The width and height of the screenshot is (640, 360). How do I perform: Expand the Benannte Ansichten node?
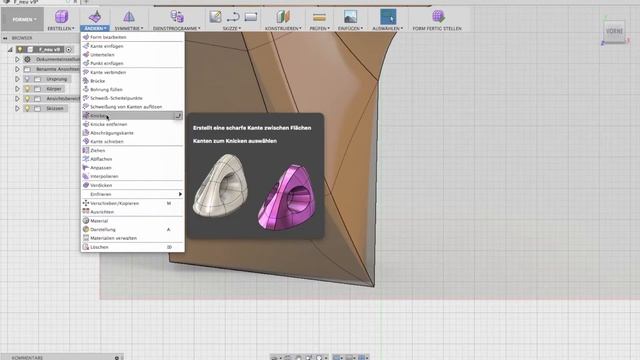point(17,69)
